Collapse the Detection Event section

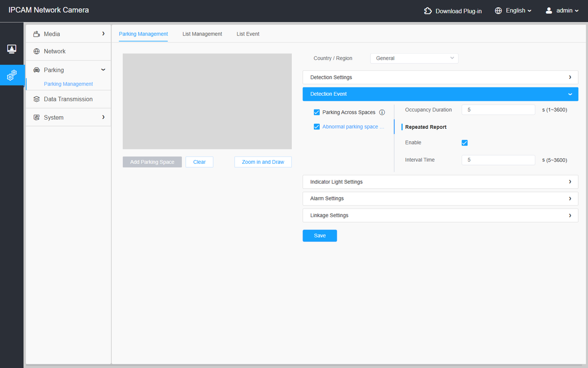(440, 94)
